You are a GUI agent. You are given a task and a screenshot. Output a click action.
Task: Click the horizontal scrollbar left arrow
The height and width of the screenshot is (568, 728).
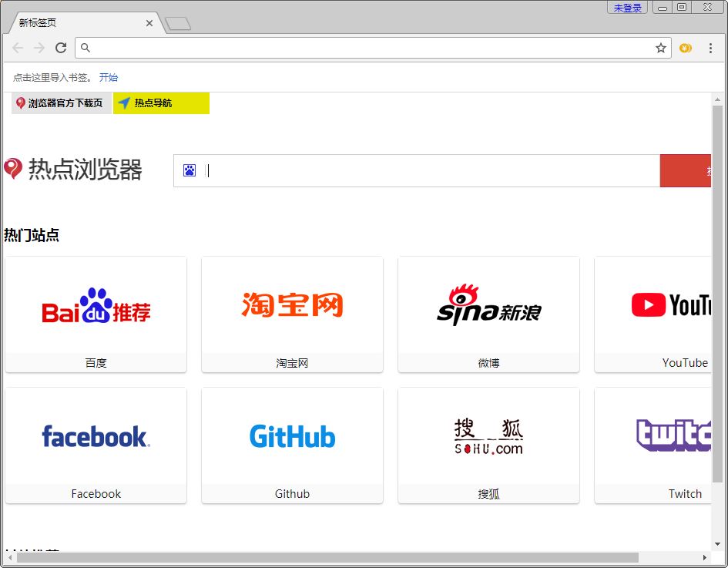[x=10, y=557]
